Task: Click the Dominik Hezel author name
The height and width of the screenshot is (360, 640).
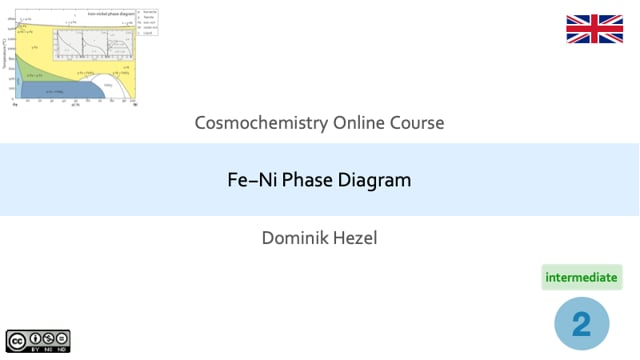Action: 319,238
